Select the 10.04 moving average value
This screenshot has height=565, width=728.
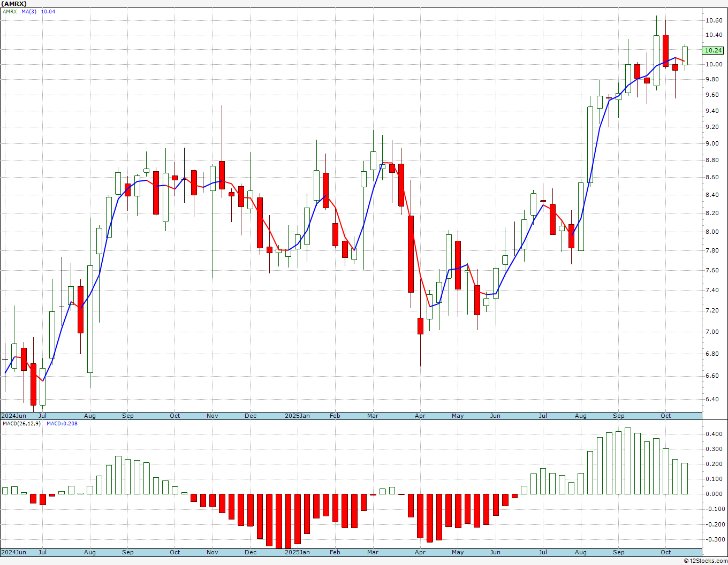point(48,11)
